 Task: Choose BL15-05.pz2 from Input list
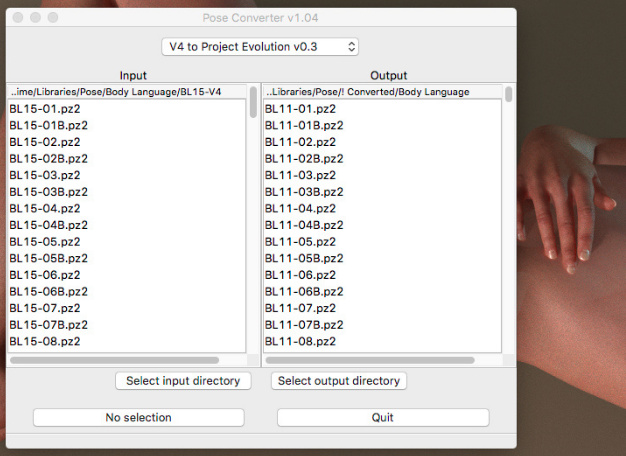[45, 241]
